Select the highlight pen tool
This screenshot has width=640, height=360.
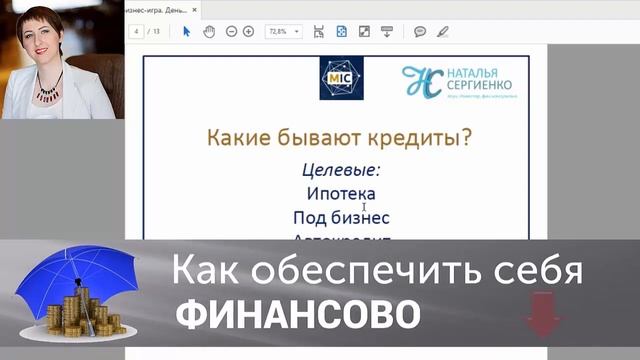[x=443, y=31]
